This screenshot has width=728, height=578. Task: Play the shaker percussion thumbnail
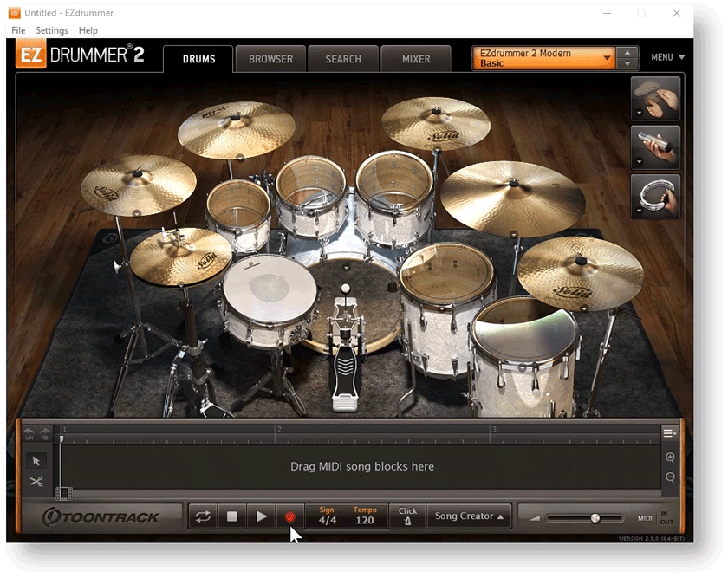coord(655,146)
